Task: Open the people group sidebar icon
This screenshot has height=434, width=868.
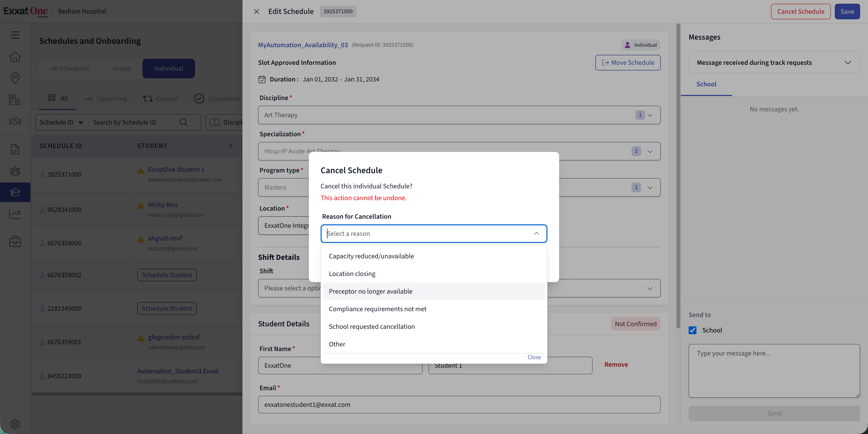Action: tap(15, 171)
